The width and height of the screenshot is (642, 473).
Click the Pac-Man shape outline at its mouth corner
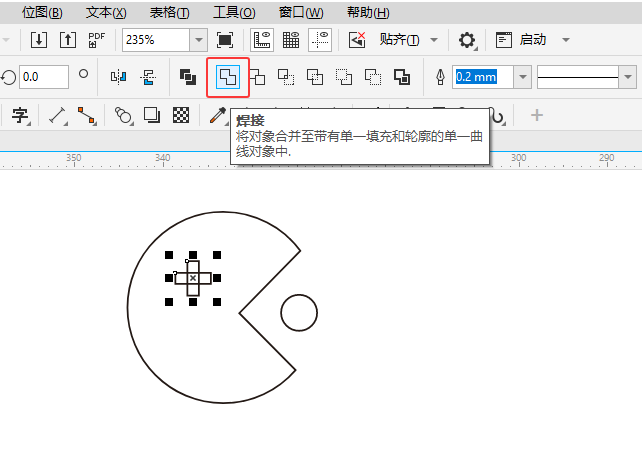(x=240, y=313)
